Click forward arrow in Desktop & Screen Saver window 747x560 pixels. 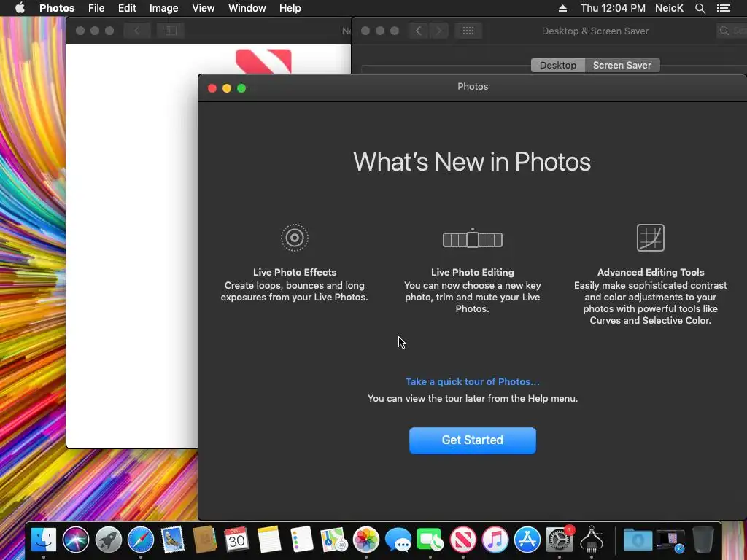438,31
